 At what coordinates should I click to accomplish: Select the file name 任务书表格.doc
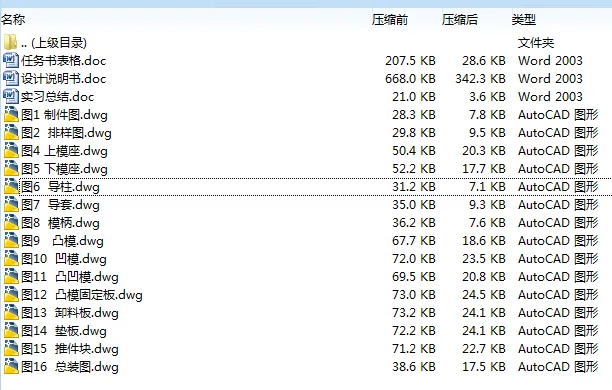coord(64,61)
